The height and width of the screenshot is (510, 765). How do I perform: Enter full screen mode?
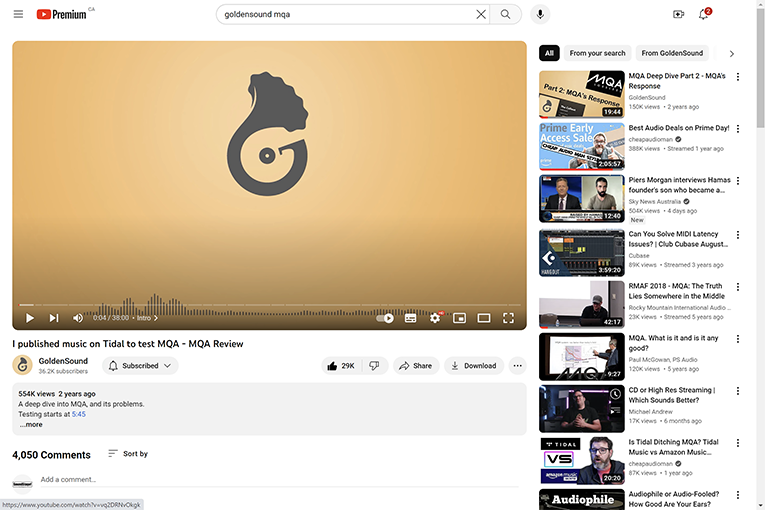point(508,318)
